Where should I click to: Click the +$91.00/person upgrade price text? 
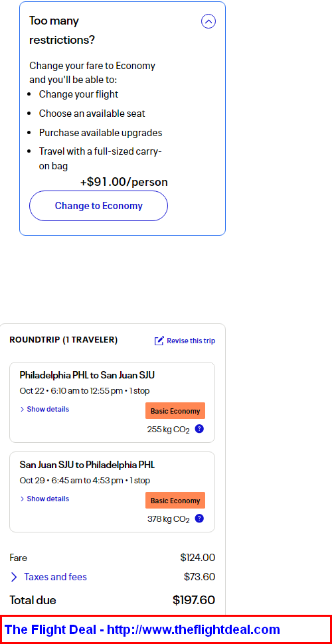[124, 182]
